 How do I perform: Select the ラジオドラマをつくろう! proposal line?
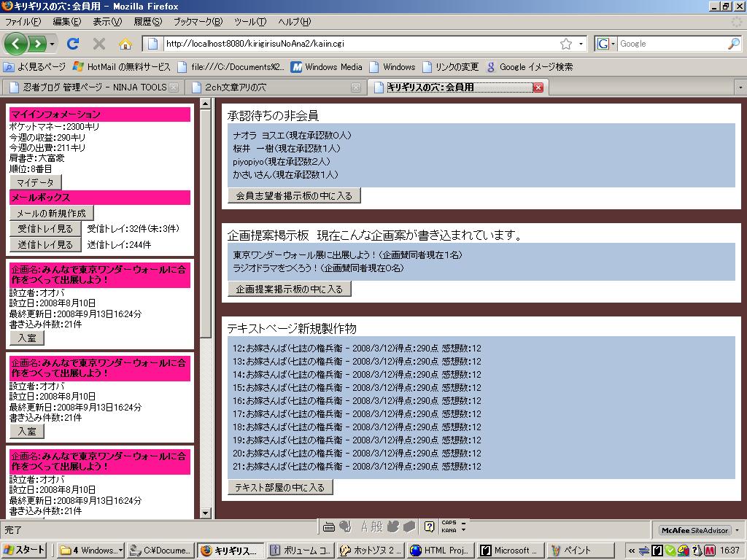pos(318,268)
